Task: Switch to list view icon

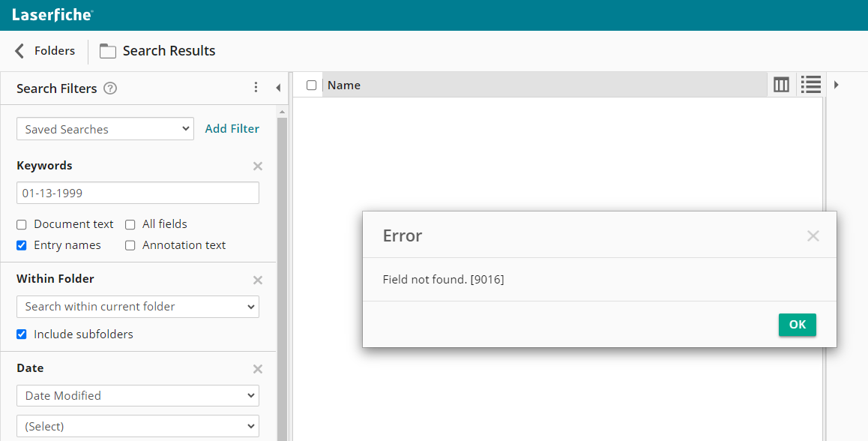Action: click(811, 85)
